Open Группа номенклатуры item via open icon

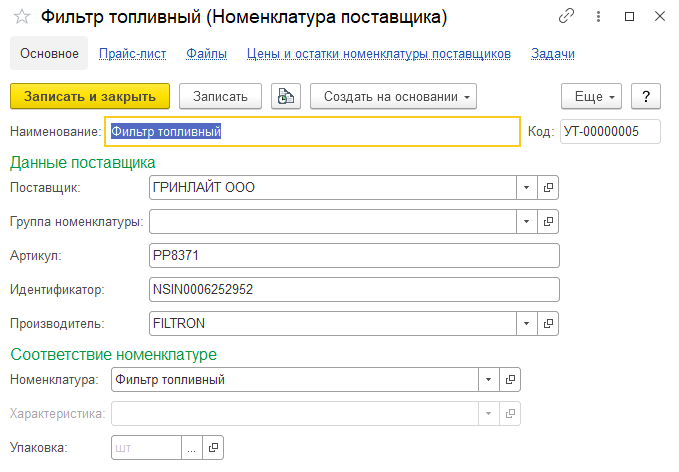coord(548,221)
